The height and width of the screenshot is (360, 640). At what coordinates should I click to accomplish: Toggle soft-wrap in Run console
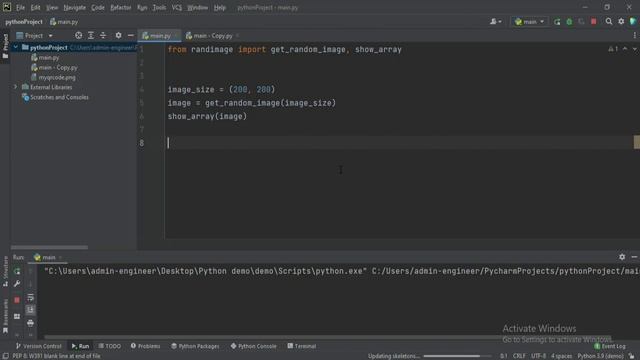point(30,298)
